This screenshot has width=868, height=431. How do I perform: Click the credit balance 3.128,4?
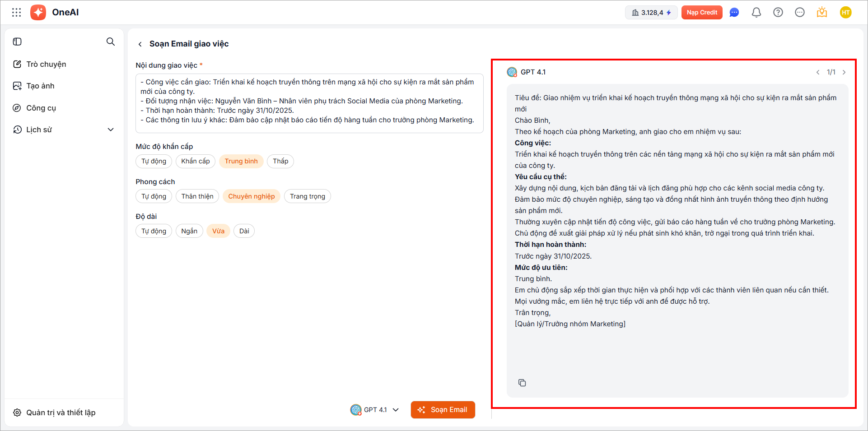(651, 13)
